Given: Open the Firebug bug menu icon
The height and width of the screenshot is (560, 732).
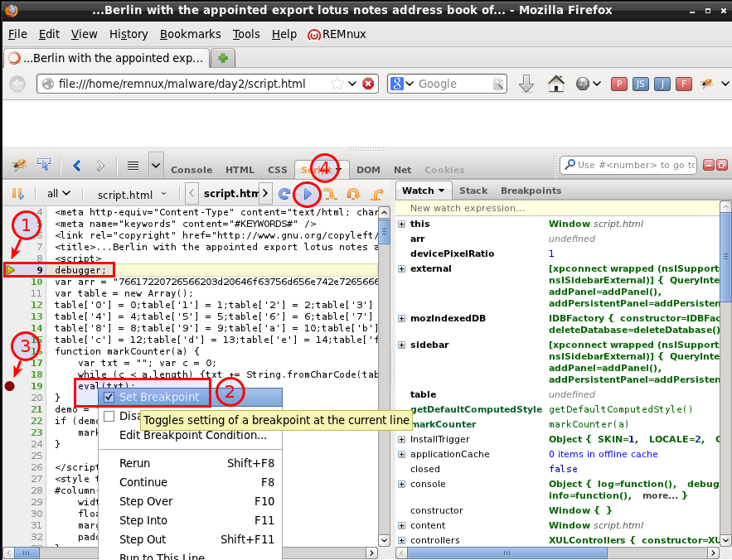Looking at the screenshot, I should click(18, 165).
